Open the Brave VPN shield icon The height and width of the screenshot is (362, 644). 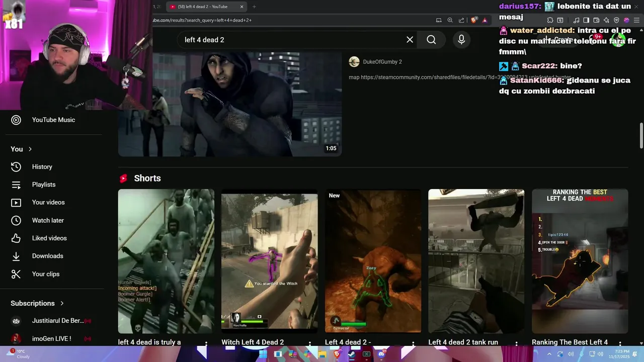[616, 20]
